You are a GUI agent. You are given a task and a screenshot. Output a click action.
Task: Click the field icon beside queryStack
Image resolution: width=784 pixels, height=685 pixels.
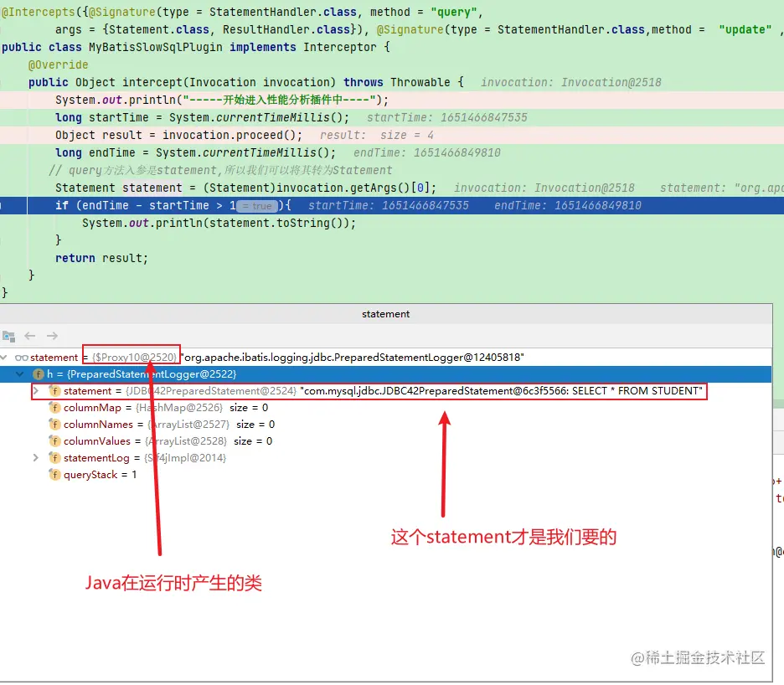54,475
